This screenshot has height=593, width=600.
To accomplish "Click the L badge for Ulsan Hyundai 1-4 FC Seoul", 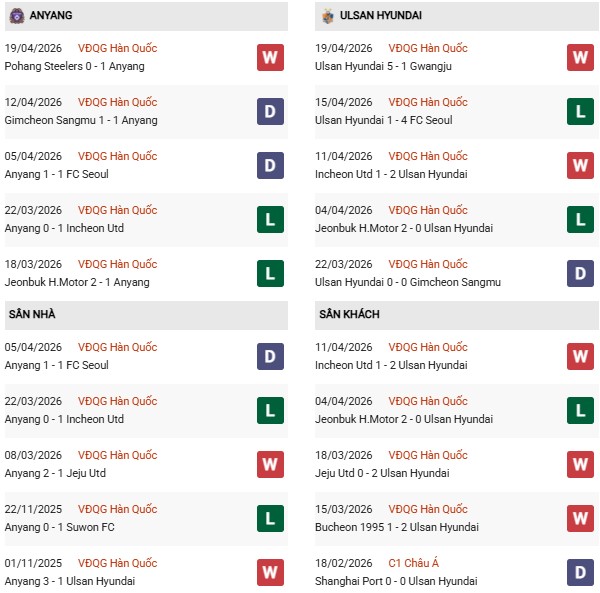I will 581,111.
